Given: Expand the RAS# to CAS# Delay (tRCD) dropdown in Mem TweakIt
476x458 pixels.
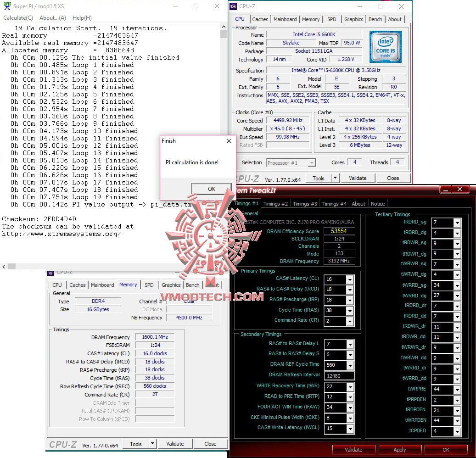Looking at the screenshot, I should pos(350,290).
